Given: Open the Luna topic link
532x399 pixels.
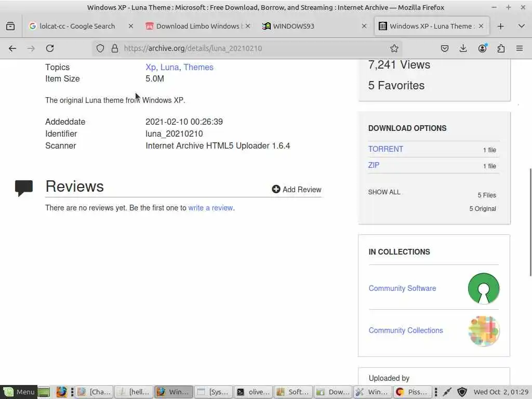Looking at the screenshot, I should 169,67.
